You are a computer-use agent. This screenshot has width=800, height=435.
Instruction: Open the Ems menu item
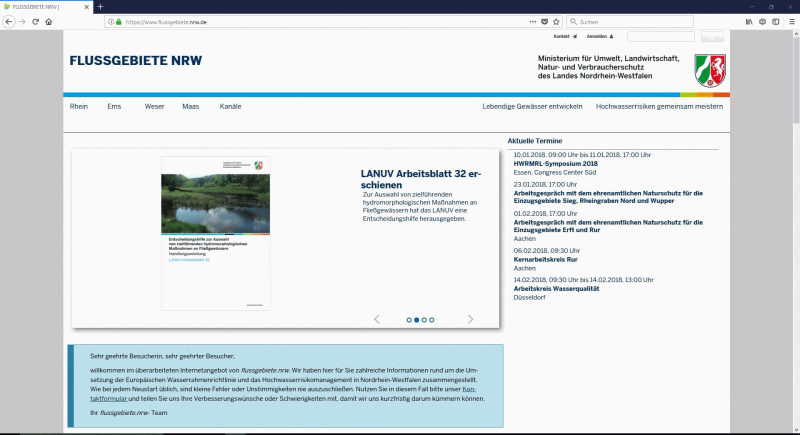[x=114, y=107]
